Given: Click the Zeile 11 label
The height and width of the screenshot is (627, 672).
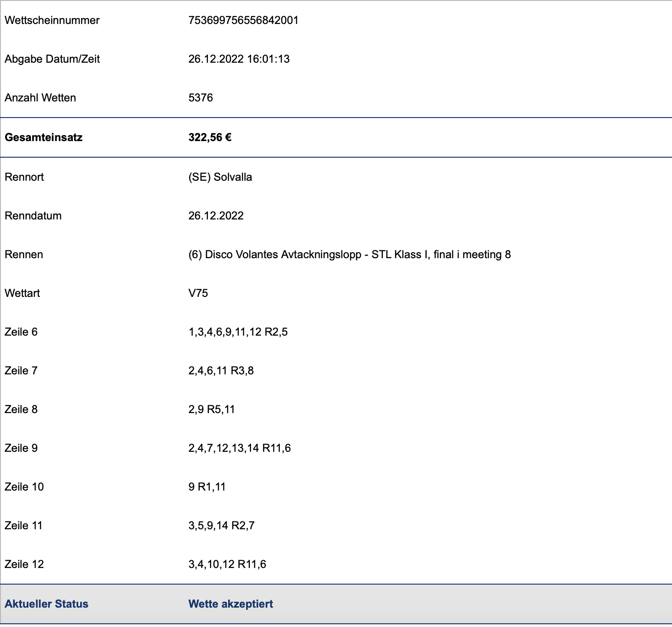Looking at the screenshot, I should [x=24, y=526].
